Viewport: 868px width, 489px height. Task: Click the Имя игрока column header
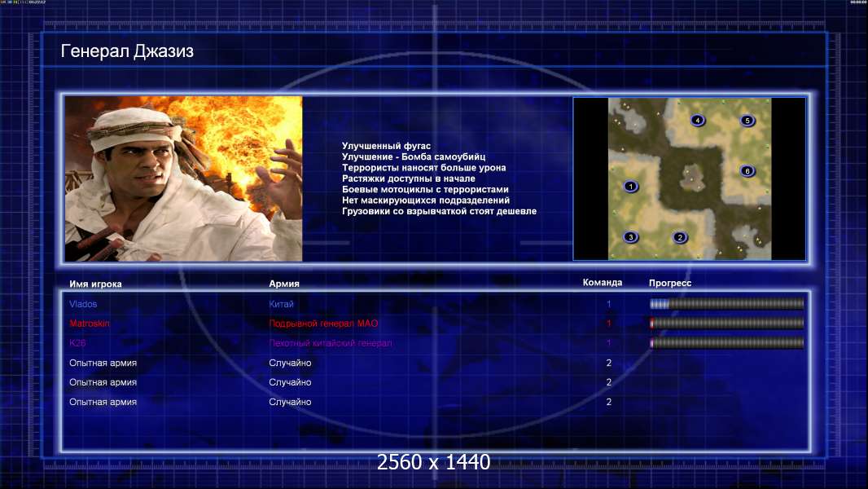tap(95, 284)
